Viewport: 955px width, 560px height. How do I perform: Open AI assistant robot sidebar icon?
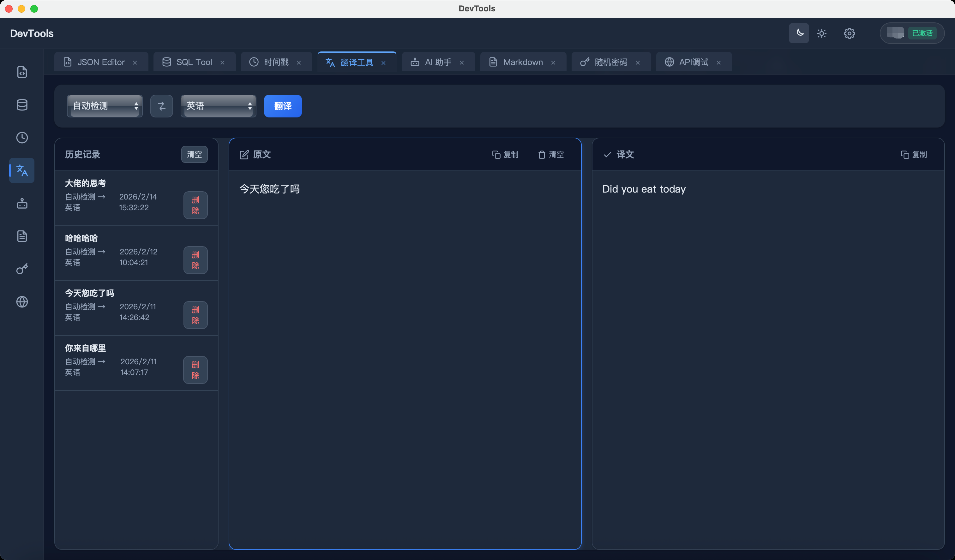tap(22, 204)
